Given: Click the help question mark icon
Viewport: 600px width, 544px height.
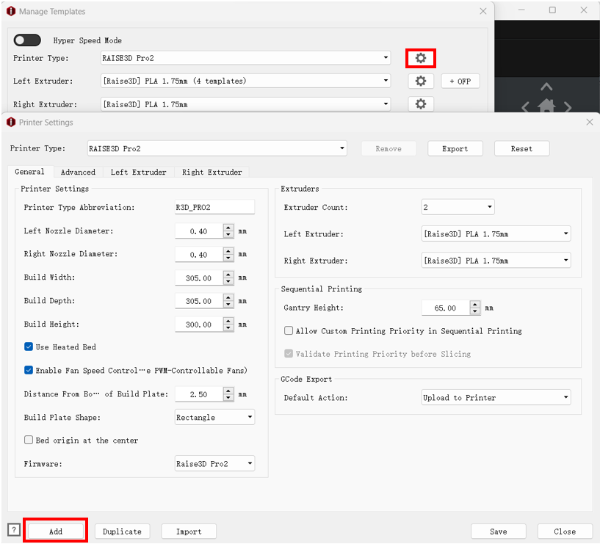Looking at the screenshot, I should pyautogui.click(x=13, y=530).
